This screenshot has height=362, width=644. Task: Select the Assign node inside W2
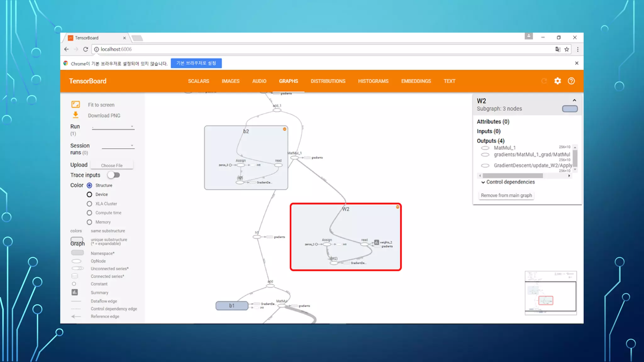click(x=327, y=244)
